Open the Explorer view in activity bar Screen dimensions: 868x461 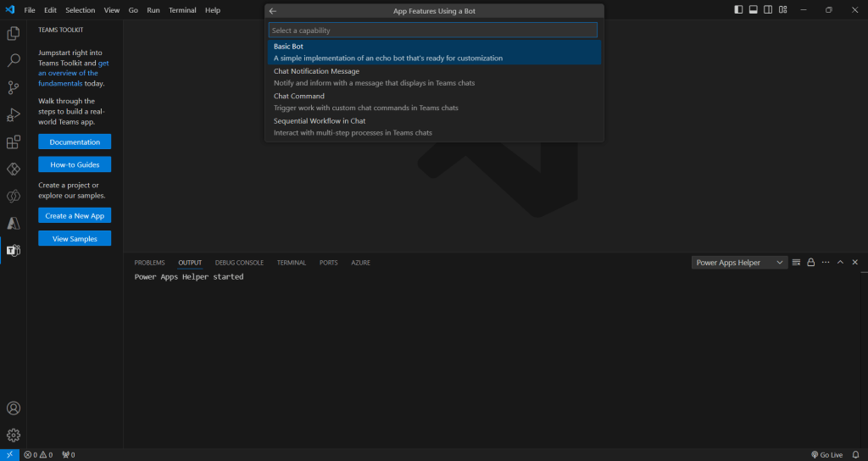(14, 34)
